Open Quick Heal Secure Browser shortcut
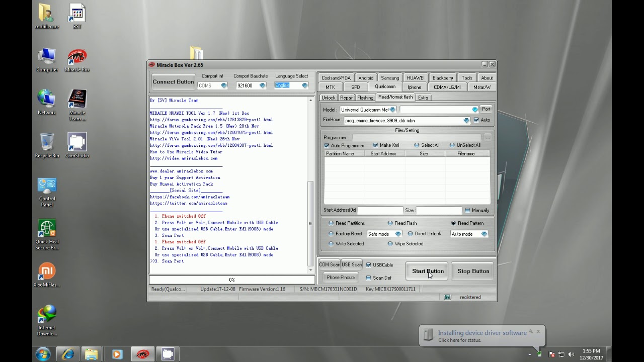The width and height of the screenshot is (644, 362). pos(47,235)
